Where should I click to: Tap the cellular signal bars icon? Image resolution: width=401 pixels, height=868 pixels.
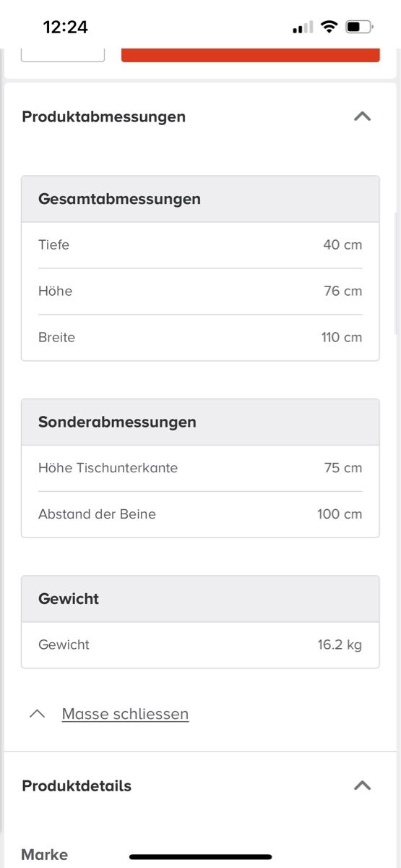click(x=303, y=28)
